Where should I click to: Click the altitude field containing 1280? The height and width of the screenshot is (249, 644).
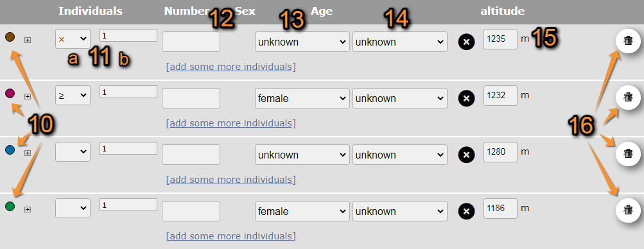point(500,152)
